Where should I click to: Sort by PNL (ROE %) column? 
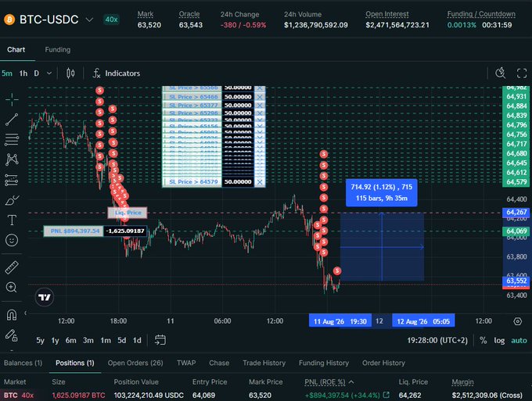pos(329,382)
